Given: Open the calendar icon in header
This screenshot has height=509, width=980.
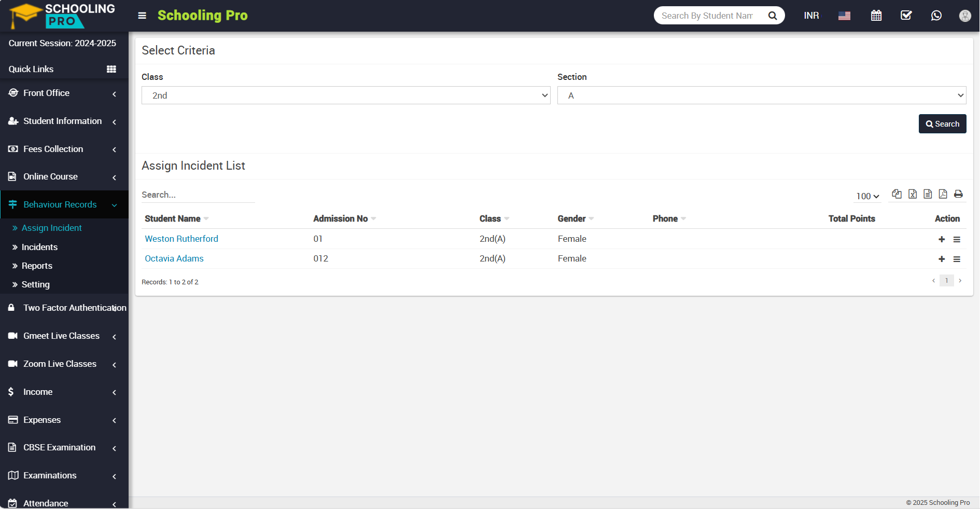Looking at the screenshot, I should click(x=876, y=16).
